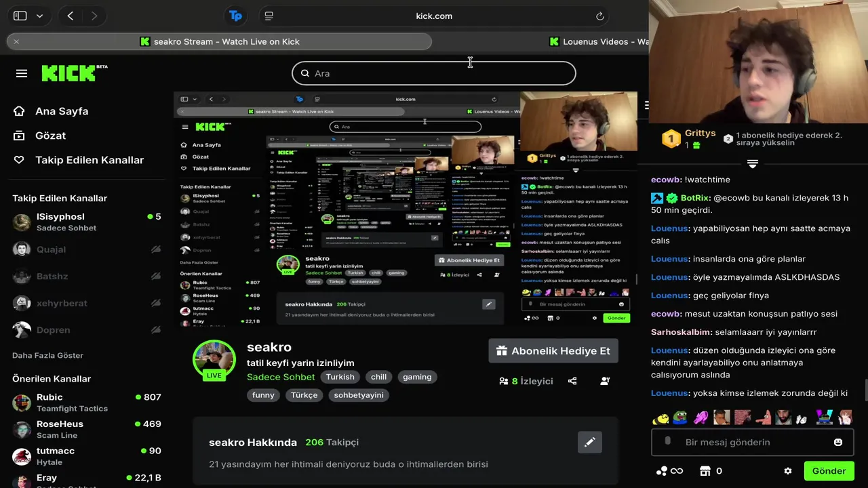Reload the kick.com page
Viewport: 868px width, 488px height.
pos(600,16)
